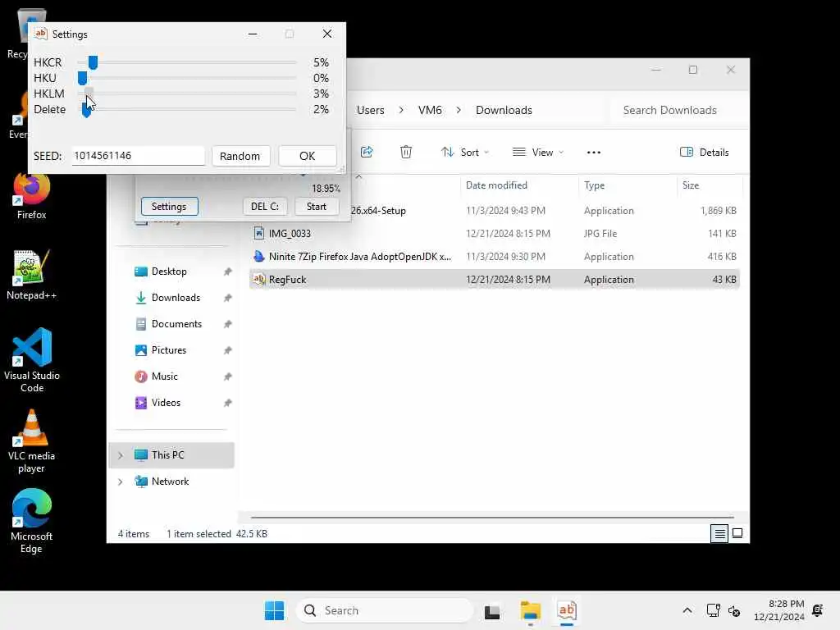Click the RegFuck file icon
840x630 pixels.
[259, 280]
